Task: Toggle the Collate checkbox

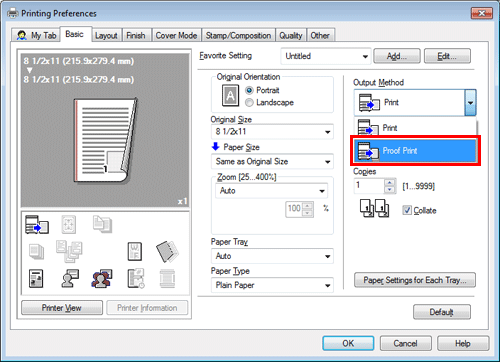Action: pyautogui.click(x=407, y=210)
